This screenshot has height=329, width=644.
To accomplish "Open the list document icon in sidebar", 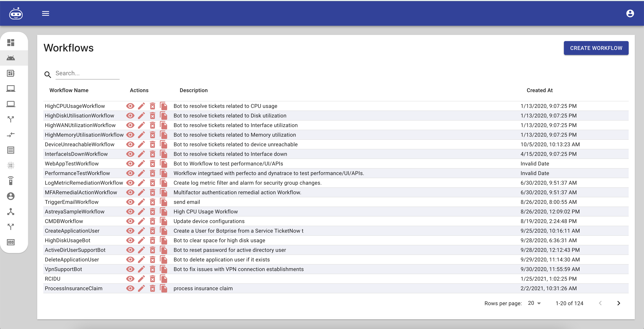I will [11, 150].
